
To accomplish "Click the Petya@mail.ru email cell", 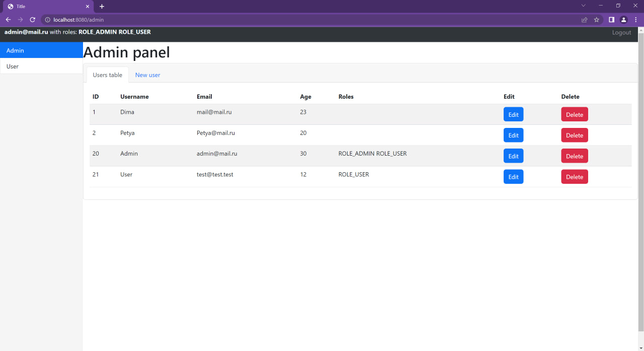I will 216,133.
